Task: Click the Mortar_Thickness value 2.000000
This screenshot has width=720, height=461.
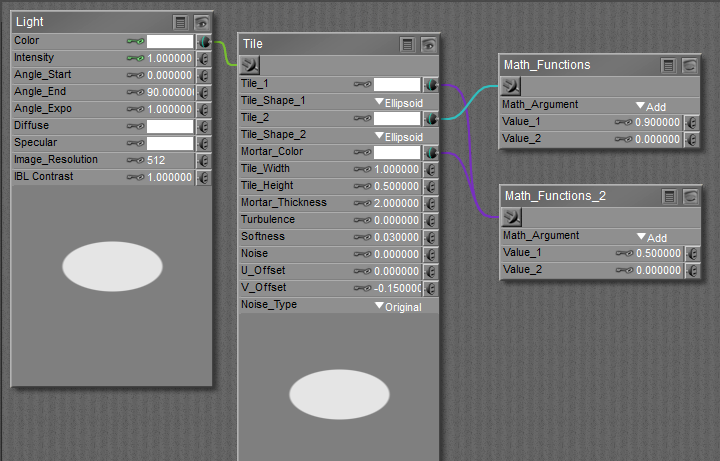Action: click(x=397, y=204)
